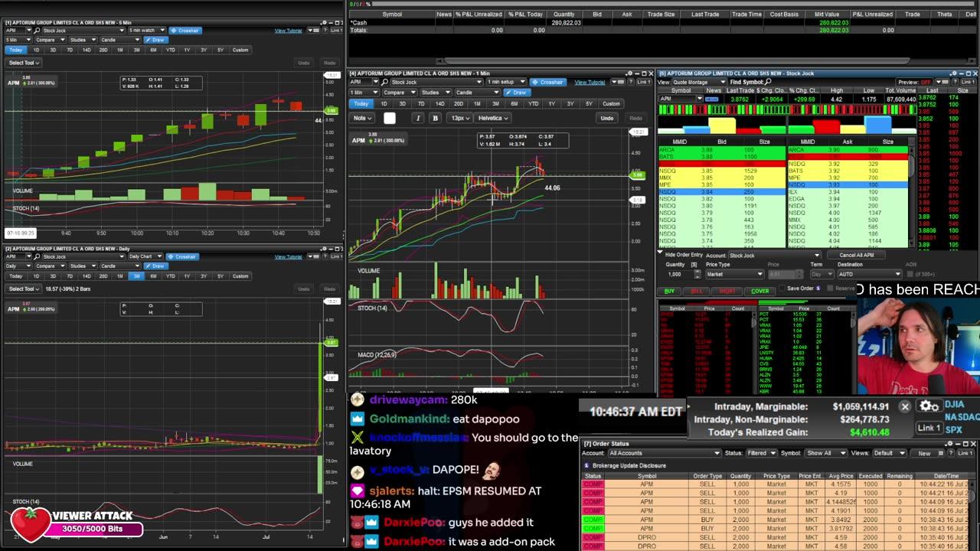Screen dimensions: 980x551
Task: Click the New button in Order Status
Action: point(924,453)
